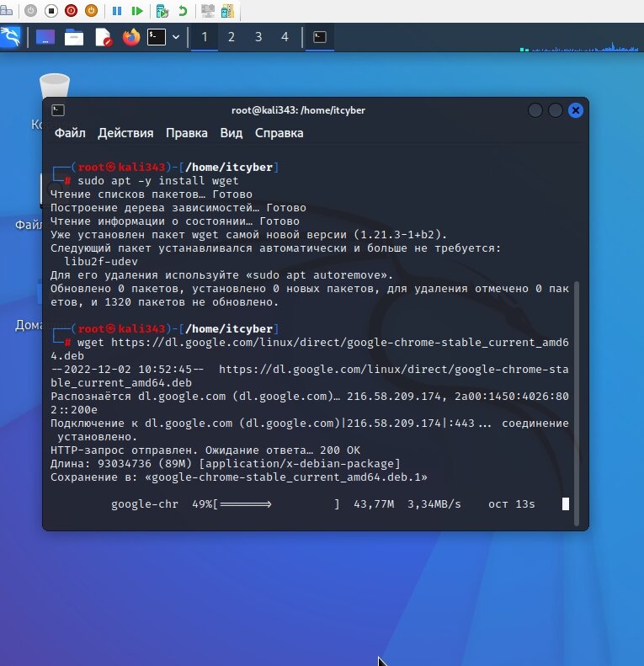Click the trash can desktop icon
Image resolution: width=644 pixels, height=666 pixels.
pyautogui.click(x=55, y=86)
